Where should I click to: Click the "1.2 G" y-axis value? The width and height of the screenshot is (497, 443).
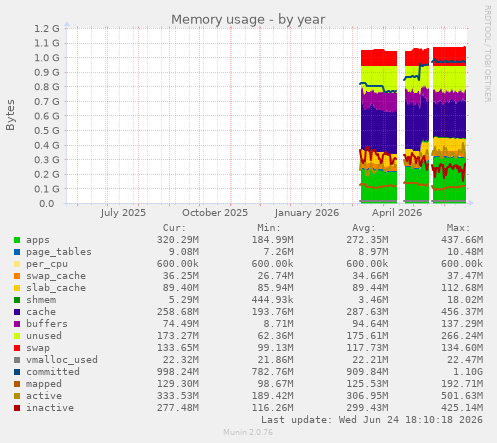[47, 29]
